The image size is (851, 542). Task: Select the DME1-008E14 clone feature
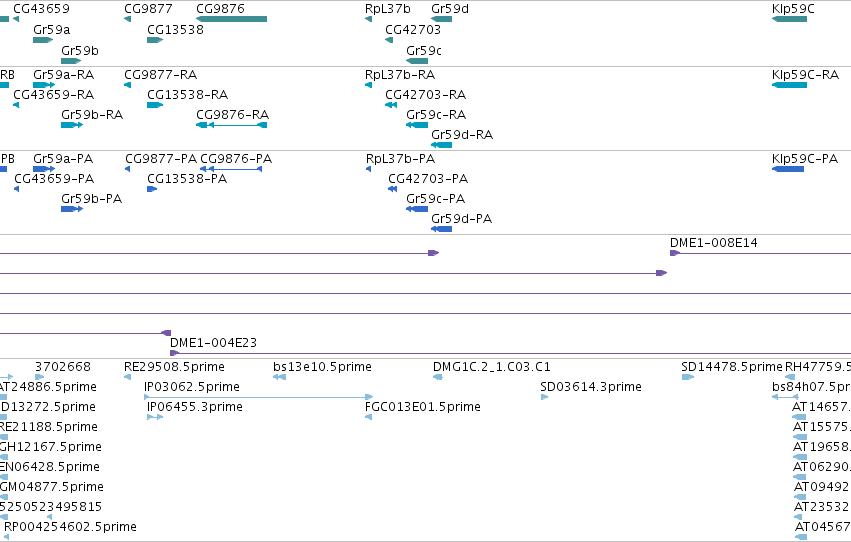760,253
